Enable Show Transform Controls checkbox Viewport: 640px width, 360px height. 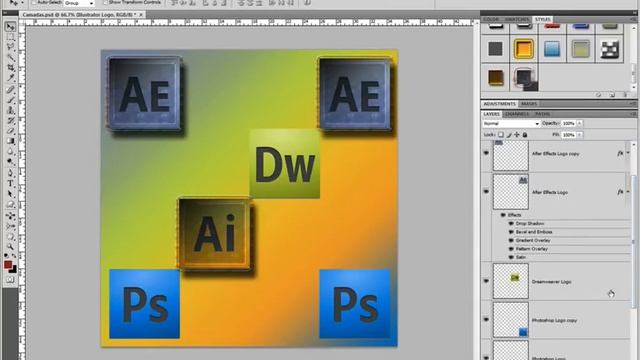pos(105,2)
